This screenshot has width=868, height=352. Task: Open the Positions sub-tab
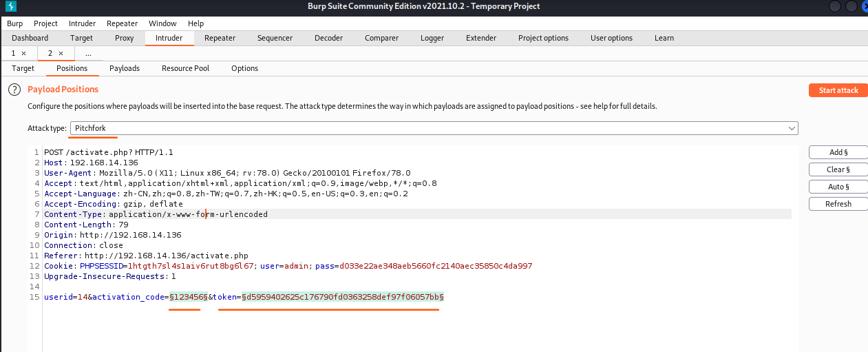72,68
